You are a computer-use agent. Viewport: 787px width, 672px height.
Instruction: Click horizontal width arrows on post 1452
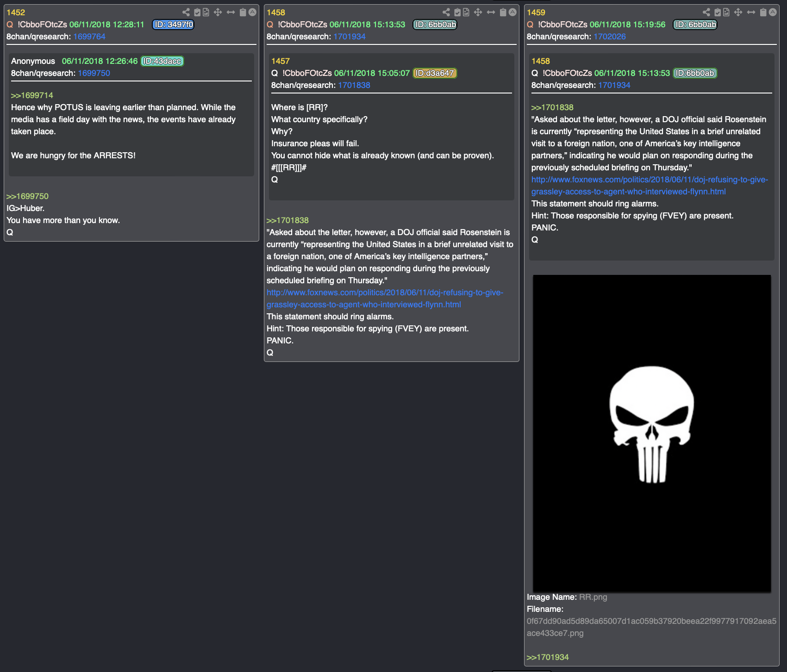click(231, 12)
